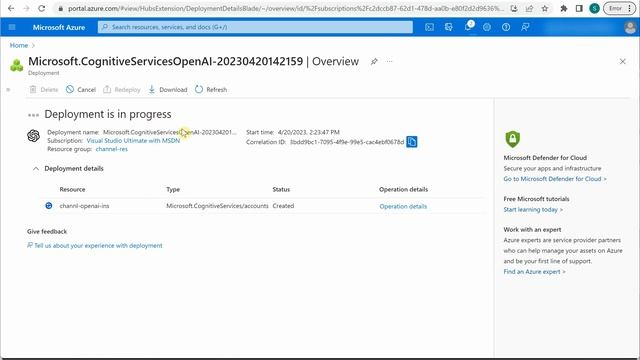
Task: Open Operation details link for channl-openai-ins
Action: click(x=403, y=207)
